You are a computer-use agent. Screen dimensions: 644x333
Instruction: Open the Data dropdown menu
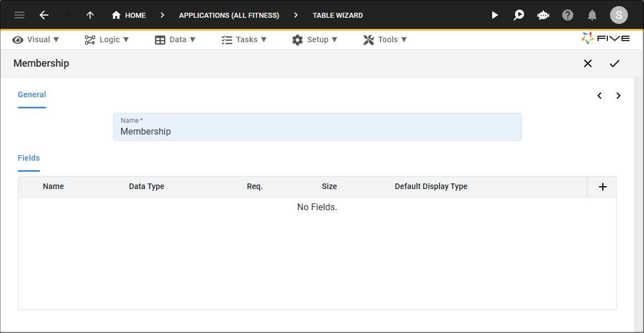[175, 40]
